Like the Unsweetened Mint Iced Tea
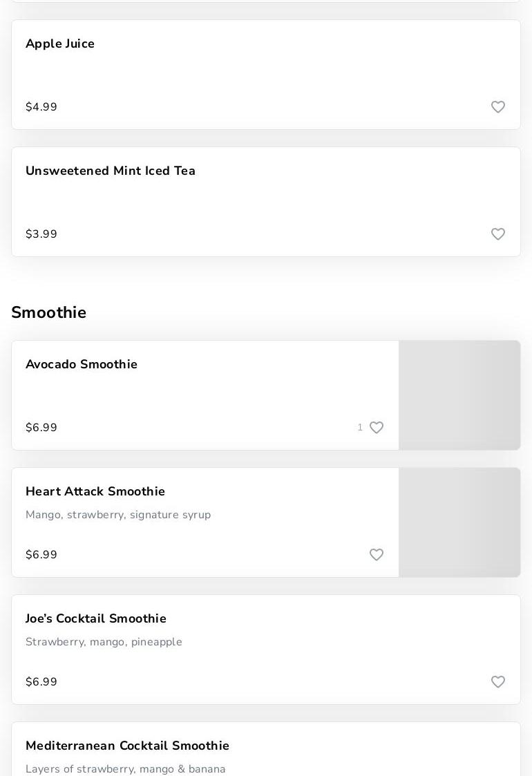Viewport: 532px width, 776px height. coord(497,234)
